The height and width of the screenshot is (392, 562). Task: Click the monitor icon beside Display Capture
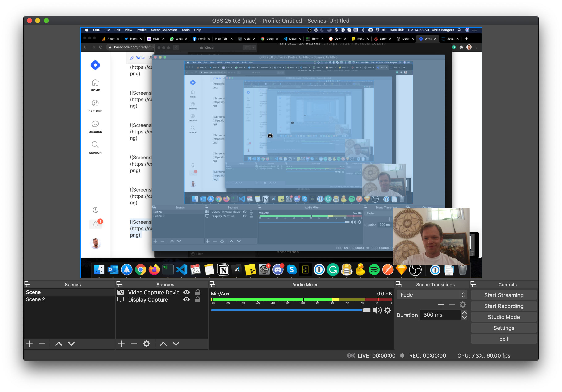pyautogui.click(x=120, y=300)
